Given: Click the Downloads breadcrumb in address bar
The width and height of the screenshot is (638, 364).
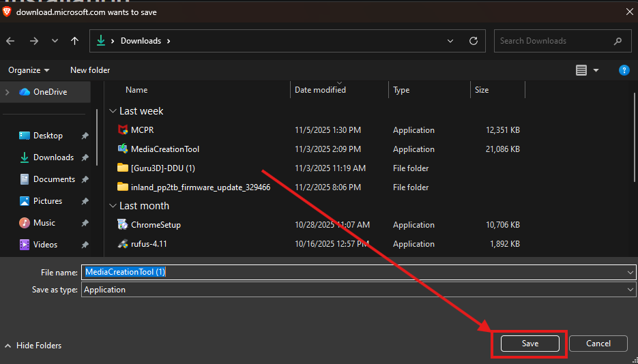Looking at the screenshot, I should [141, 41].
